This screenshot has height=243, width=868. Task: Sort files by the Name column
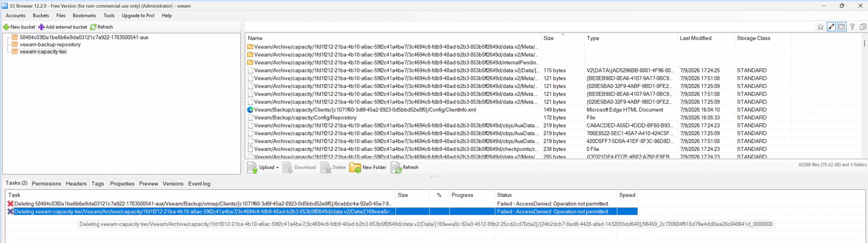[x=393, y=38]
